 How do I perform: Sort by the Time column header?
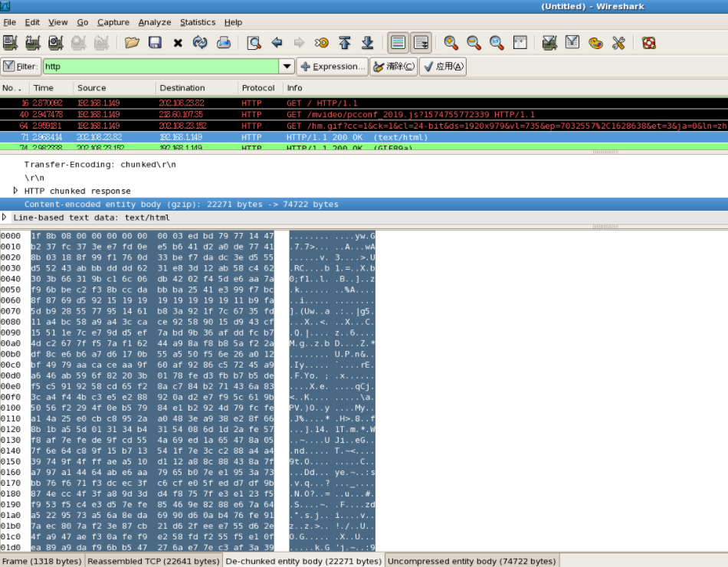(x=51, y=88)
